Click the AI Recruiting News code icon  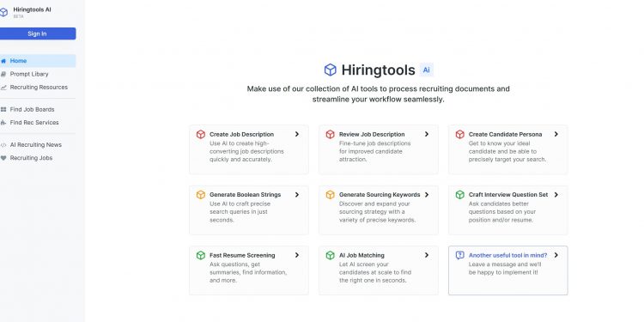tap(3, 144)
